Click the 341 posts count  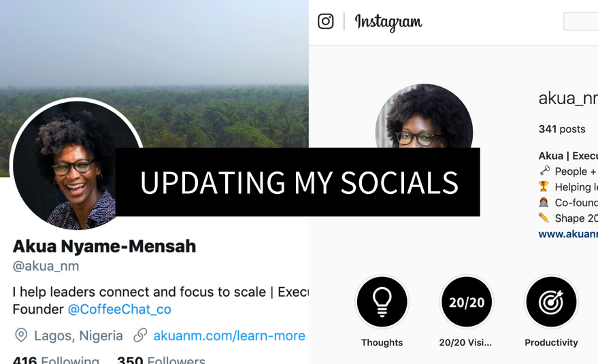562,129
